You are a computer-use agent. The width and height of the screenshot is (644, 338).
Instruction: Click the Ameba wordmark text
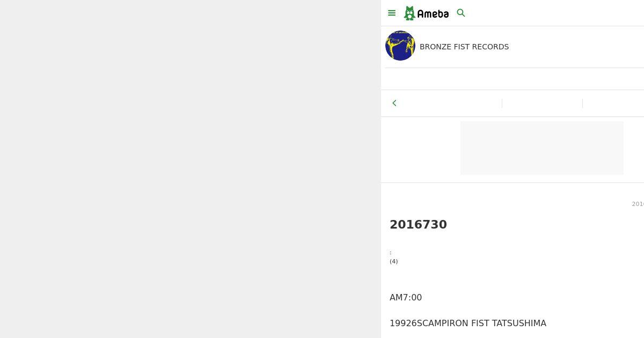pyautogui.click(x=433, y=14)
